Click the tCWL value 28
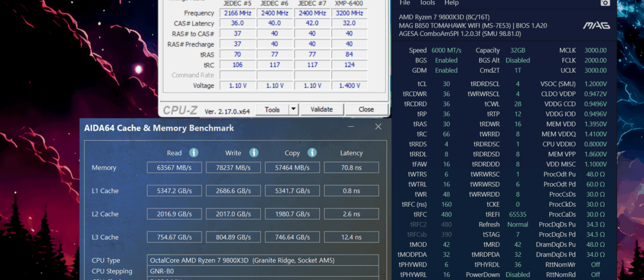The height and width of the screenshot is (280, 644). (x=517, y=104)
